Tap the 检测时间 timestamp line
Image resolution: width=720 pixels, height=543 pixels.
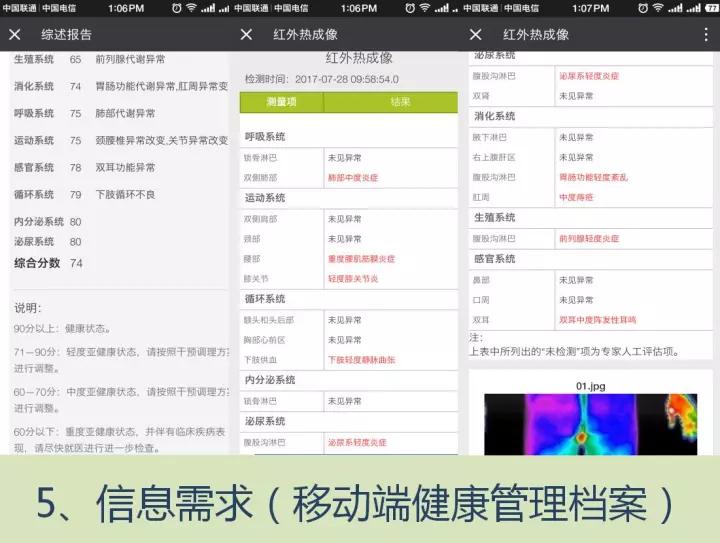[322, 79]
